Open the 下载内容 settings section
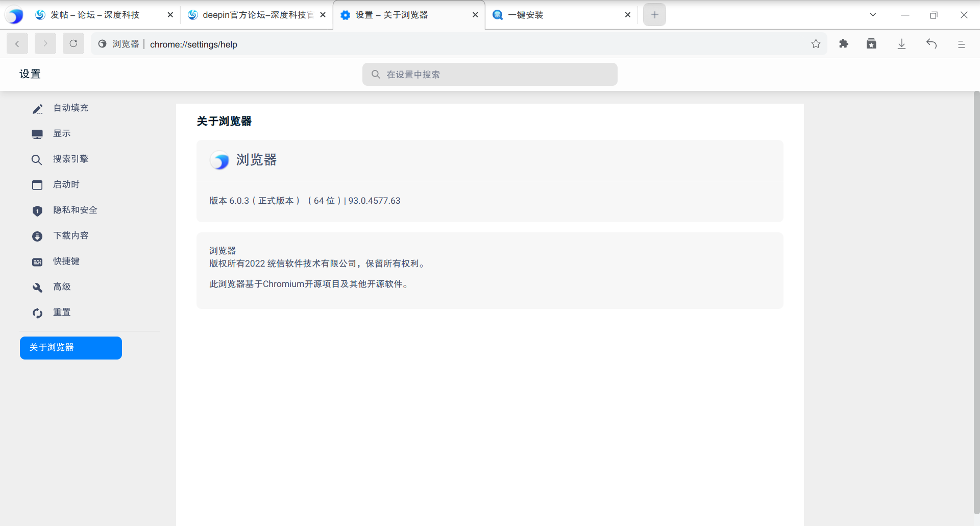 (x=71, y=235)
